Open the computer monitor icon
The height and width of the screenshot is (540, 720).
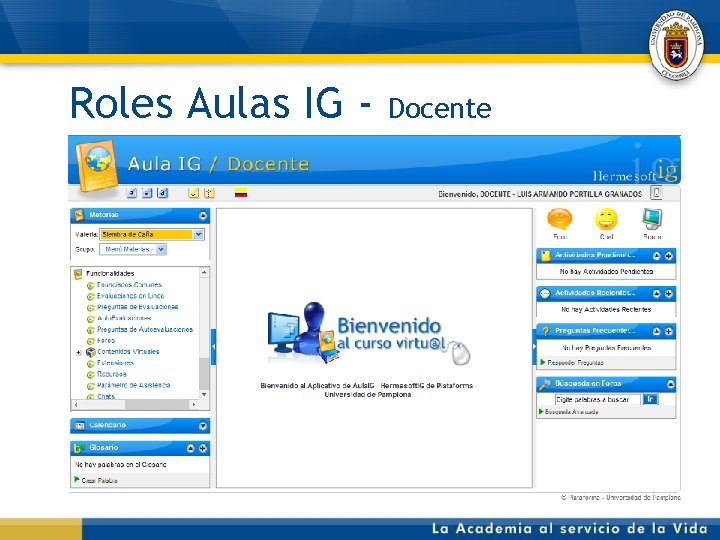[x=652, y=219]
